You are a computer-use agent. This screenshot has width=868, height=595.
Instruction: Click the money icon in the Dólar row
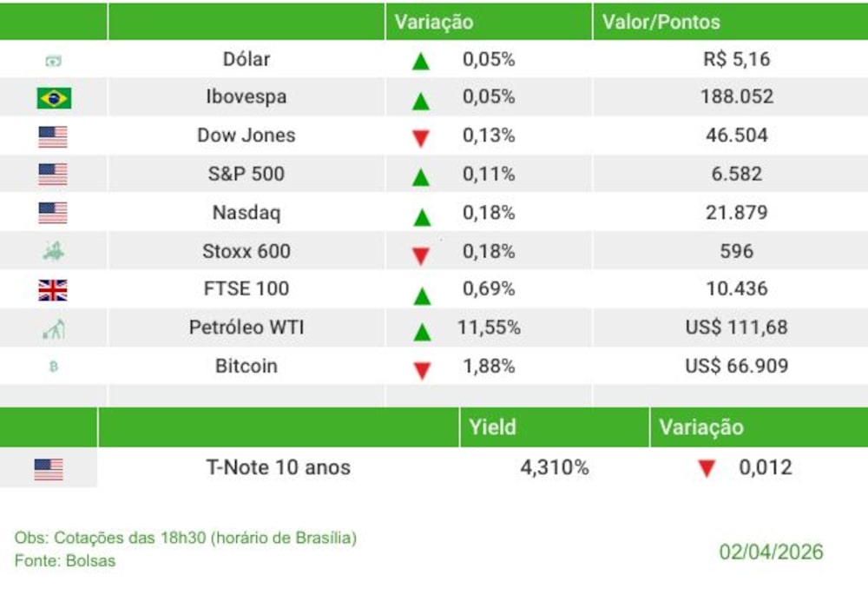coord(53,61)
